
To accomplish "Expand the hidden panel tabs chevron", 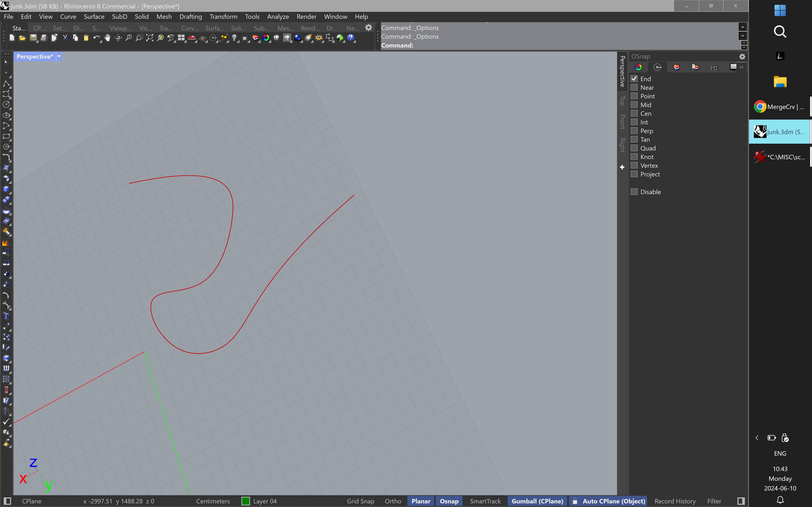I will (742, 67).
